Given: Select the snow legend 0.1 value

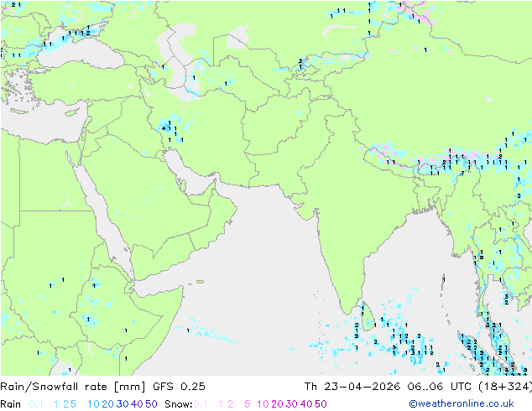Looking at the screenshot, I should (201, 404).
